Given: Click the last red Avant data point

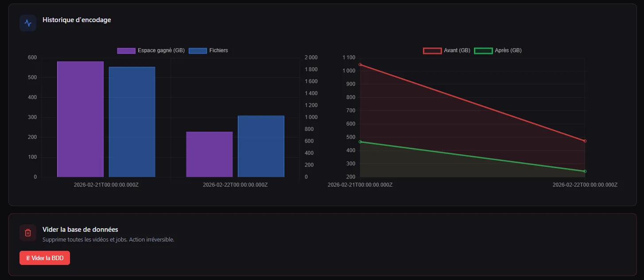Looking at the screenshot, I should click(x=585, y=141).
